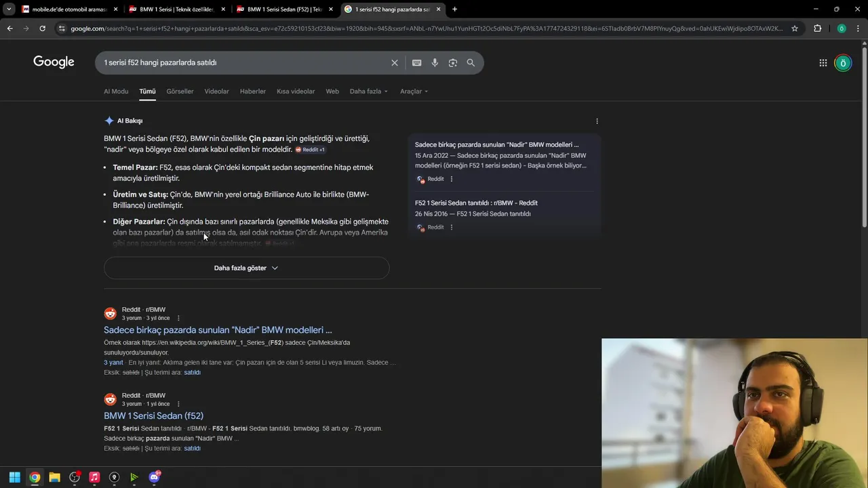Screen dimensions: 868x488
Task: Open the Reddit +1 source chip
Action: pos(310,150)
